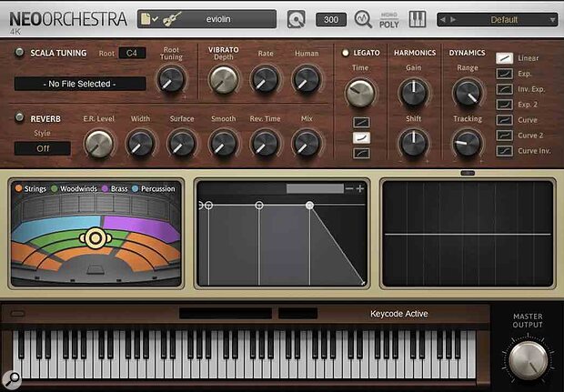Click the magnifier icon at bottom-left corner
Viewport: 564px width, 392px height.
pyautogui.click(x=12, y=379)
